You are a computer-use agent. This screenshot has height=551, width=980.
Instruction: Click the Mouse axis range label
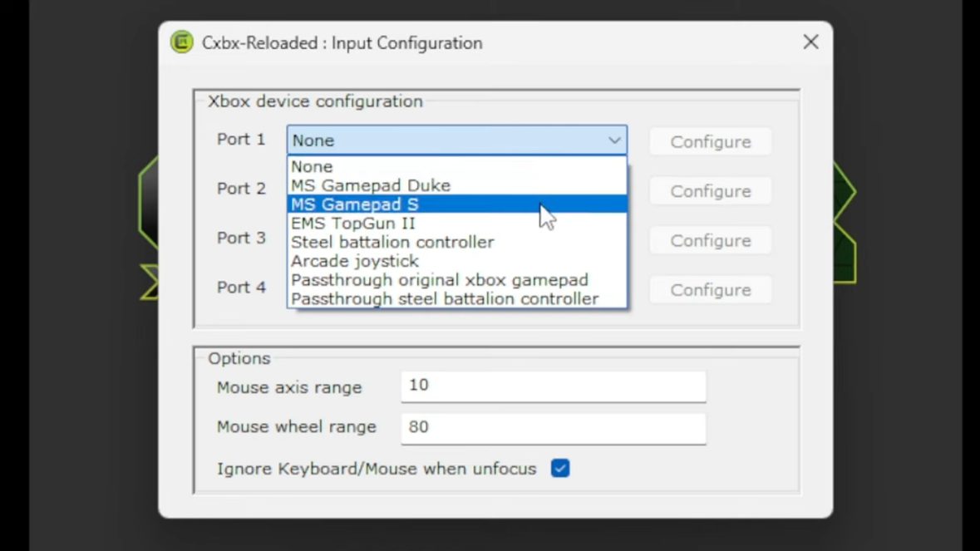(289, 387)
